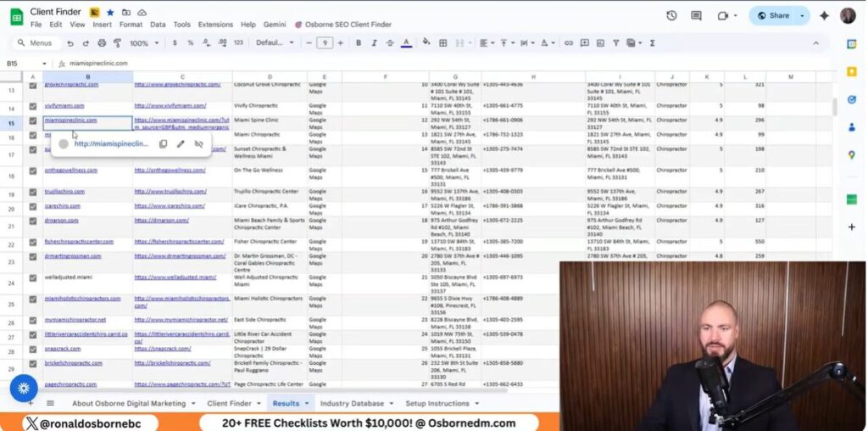
Task: Switch to the Setup Instructions tab
Action: tap(437, 403)
